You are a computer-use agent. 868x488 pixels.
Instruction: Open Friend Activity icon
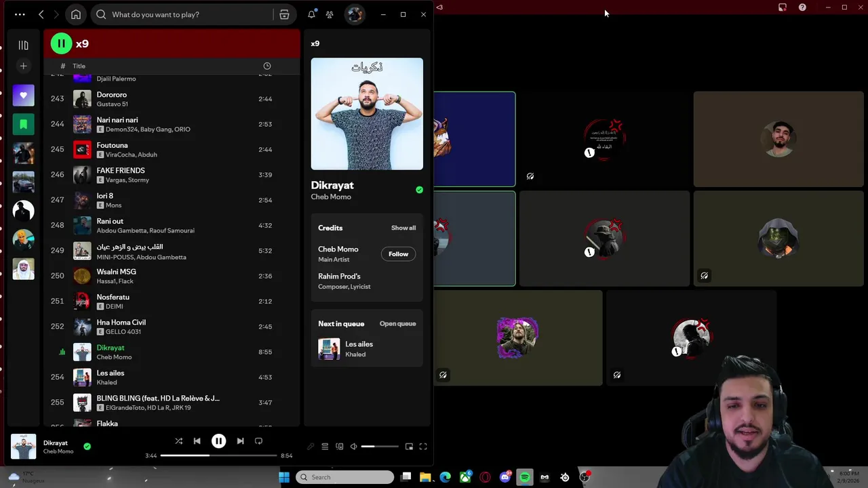pyautogui.click(x=330, y=14)
